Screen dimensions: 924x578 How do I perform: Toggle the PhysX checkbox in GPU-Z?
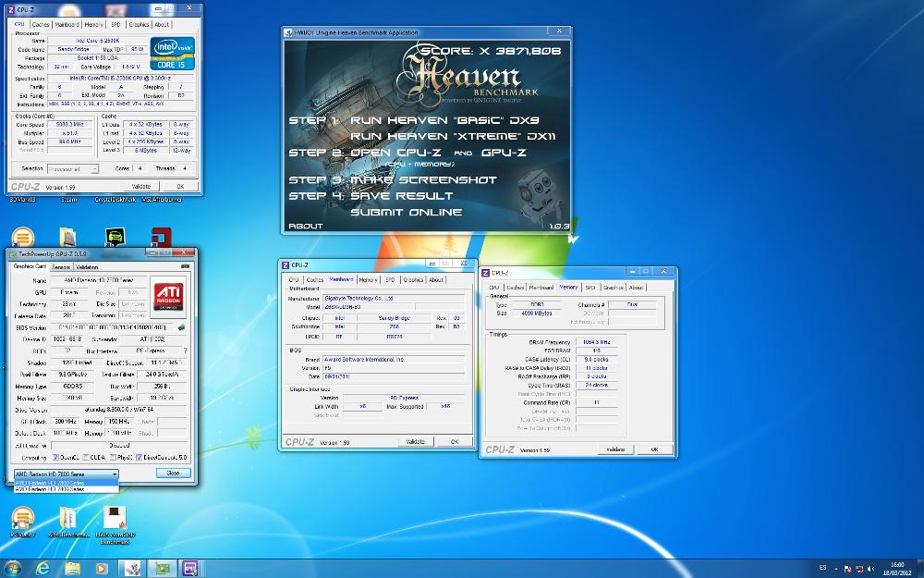(113, 457)
